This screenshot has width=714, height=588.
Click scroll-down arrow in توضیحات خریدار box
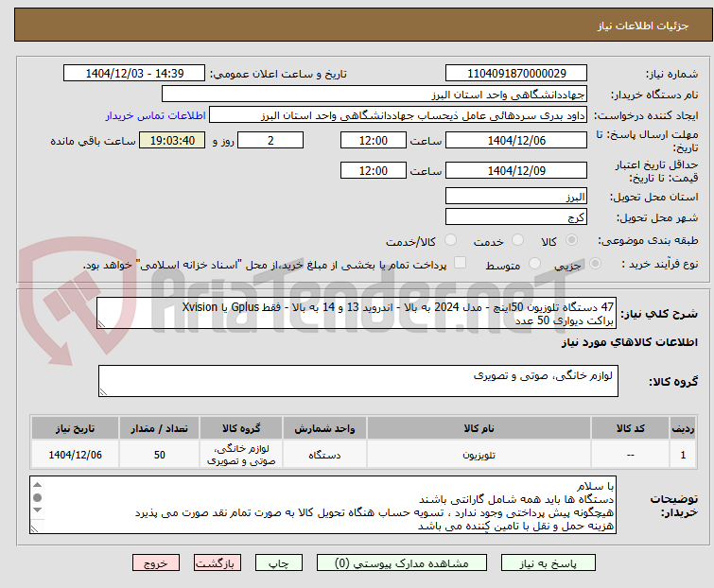click(37, 510)
